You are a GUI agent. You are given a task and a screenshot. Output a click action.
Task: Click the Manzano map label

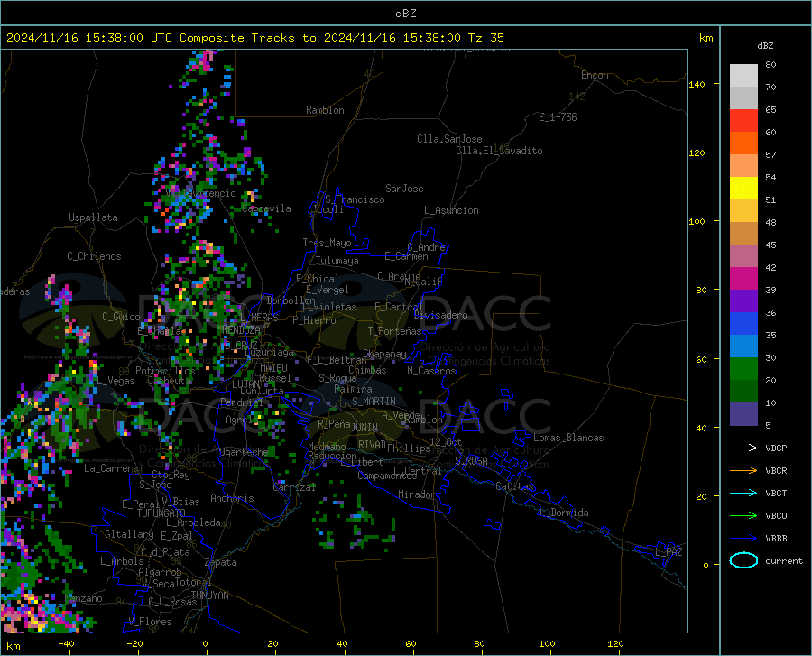(83, 598)
